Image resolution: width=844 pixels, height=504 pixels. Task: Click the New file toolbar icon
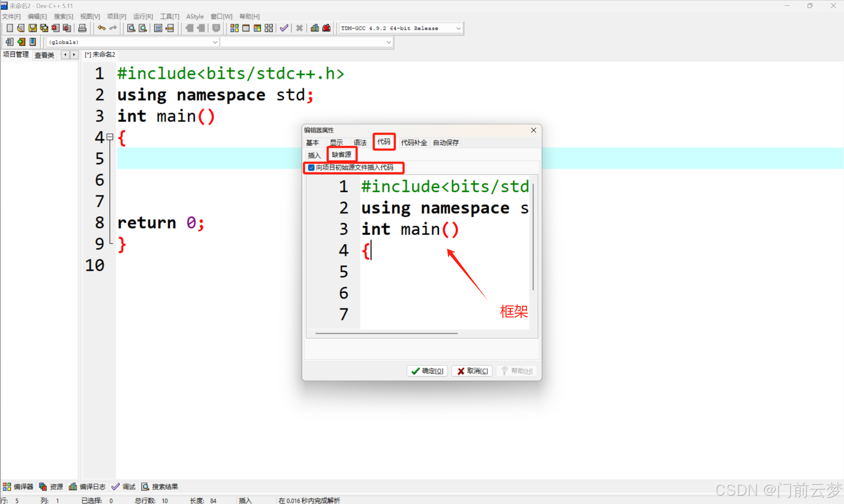pyautogui.click(x=10, y=28)
